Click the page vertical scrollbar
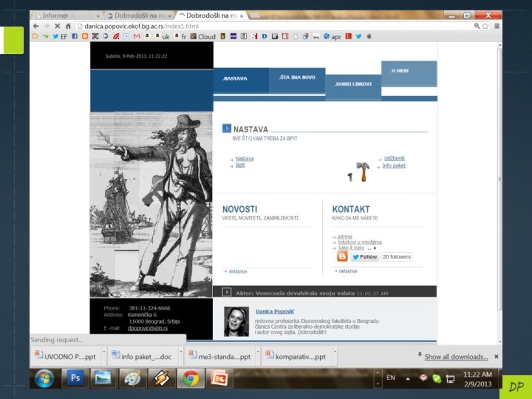The width and height of the screenshot is (532, 399). 499,179
